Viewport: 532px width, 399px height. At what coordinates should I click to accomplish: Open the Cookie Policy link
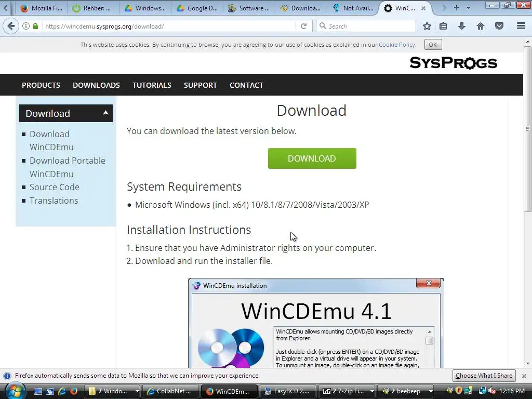pos(396,45)
